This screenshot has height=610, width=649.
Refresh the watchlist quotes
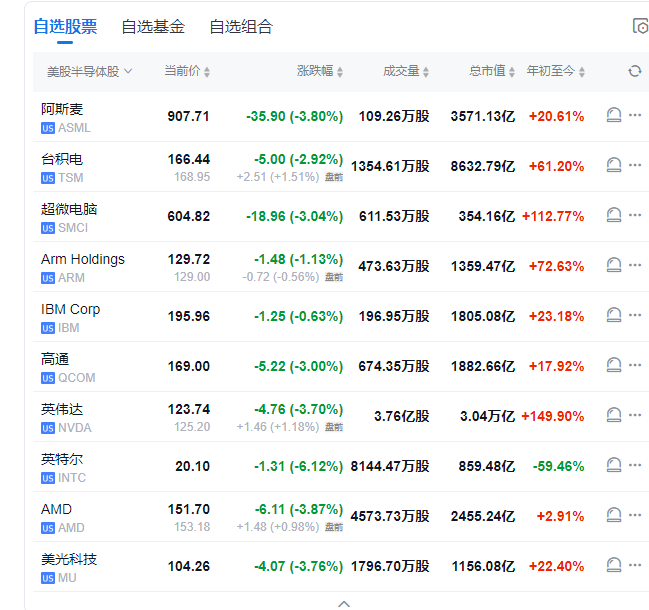point(635,71)
